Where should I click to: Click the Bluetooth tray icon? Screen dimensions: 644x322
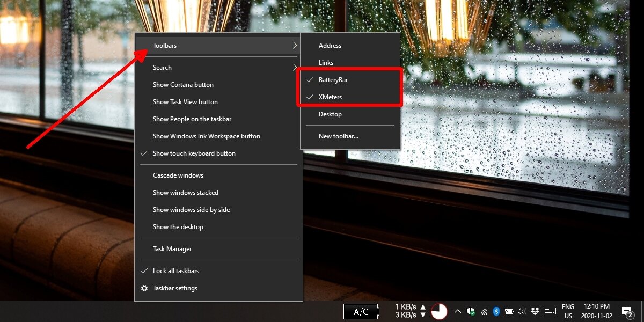click(x=495, y=311)
